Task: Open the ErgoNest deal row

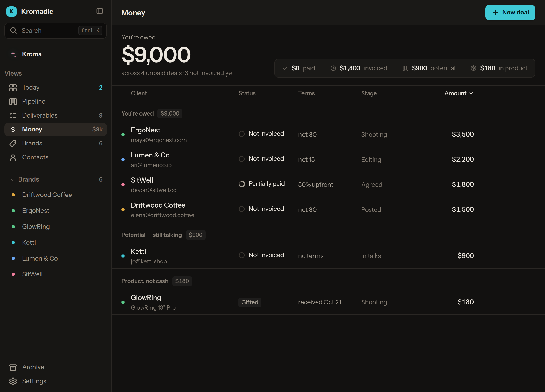Action: click(328, 135)
